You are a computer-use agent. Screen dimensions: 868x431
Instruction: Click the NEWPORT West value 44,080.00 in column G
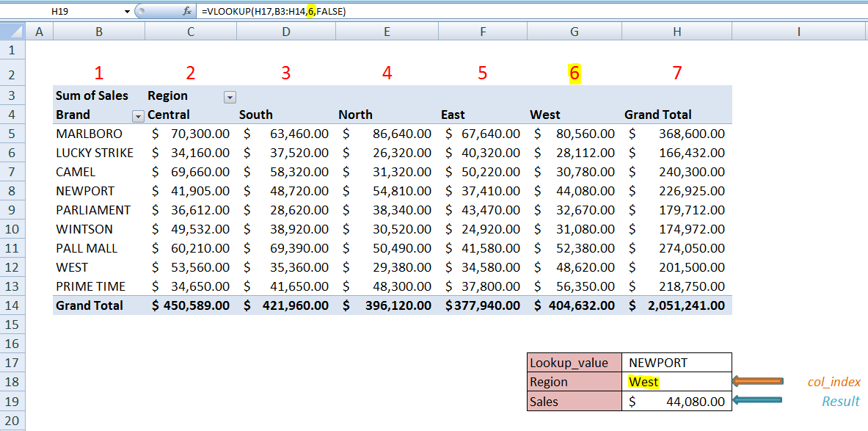pyautogui.click(x=575, y=191)
